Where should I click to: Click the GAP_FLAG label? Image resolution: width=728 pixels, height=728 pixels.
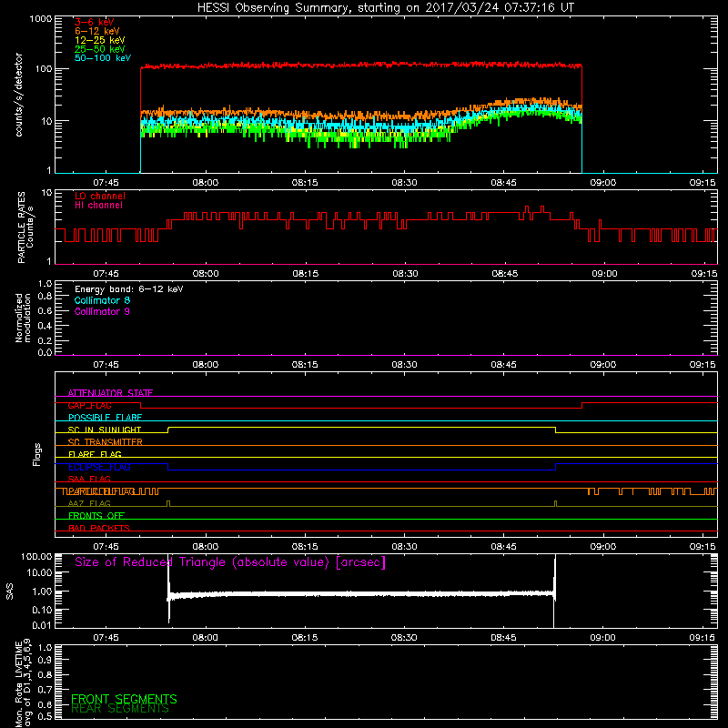click(89, 405)
